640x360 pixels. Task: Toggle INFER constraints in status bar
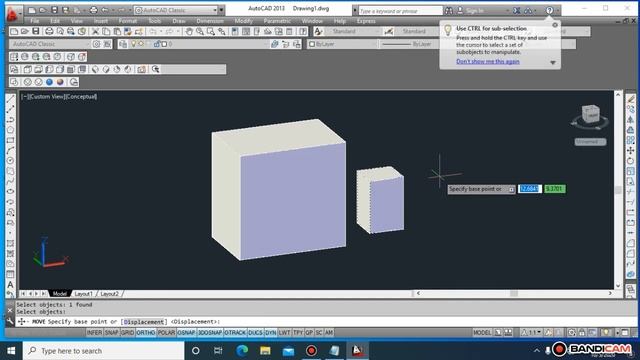click(x=94, y=333)
